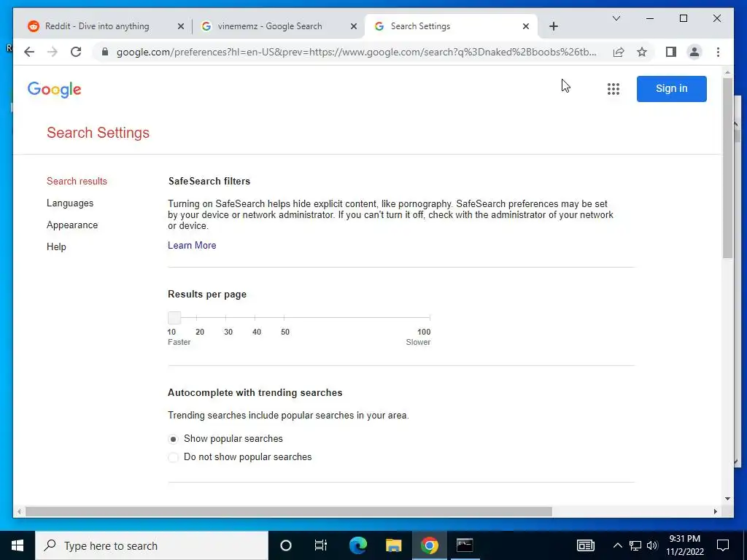Open the notification center icon
Image resolution: width=747 pixels, height=560 pixels.
tap(723, 545)
